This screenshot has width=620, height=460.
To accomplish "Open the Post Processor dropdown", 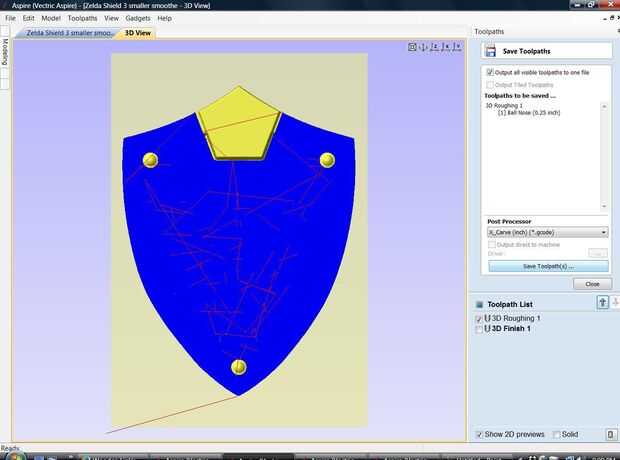I will pos(548,232).
